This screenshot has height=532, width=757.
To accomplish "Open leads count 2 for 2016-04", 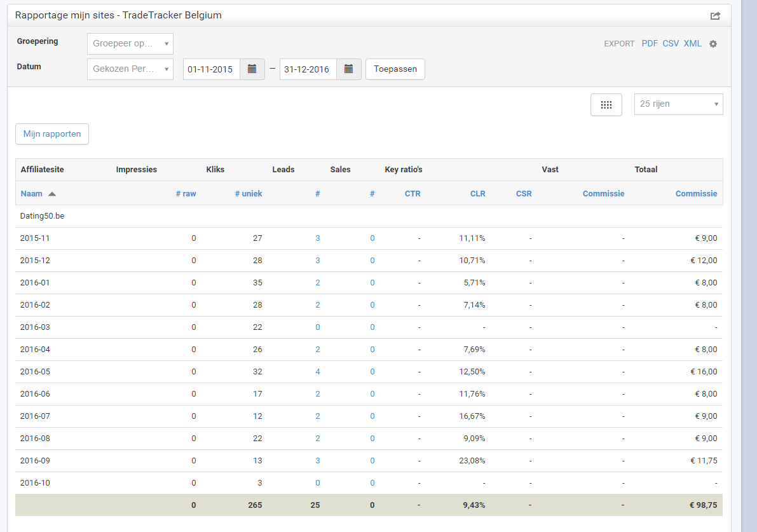I will pos(318,349).
